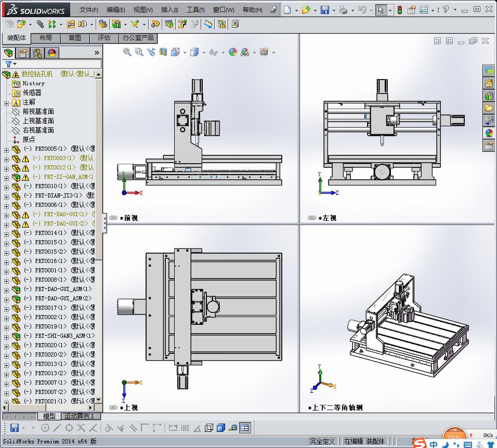Expand the PRT0005<1> component node
The width and height of the screenshot is (497, 448).
click(6, 149)
